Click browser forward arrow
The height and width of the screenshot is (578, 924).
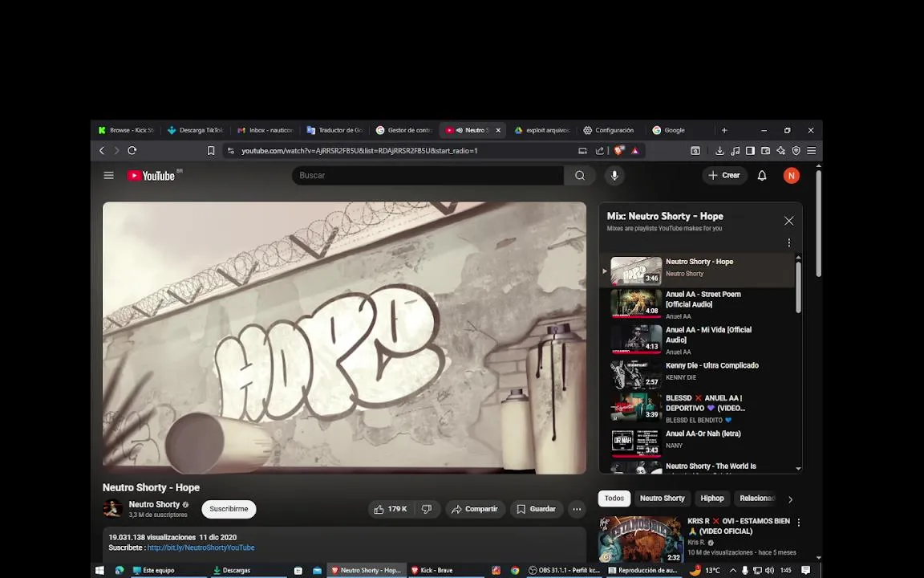pyautogui.click(x=116, y=150)
